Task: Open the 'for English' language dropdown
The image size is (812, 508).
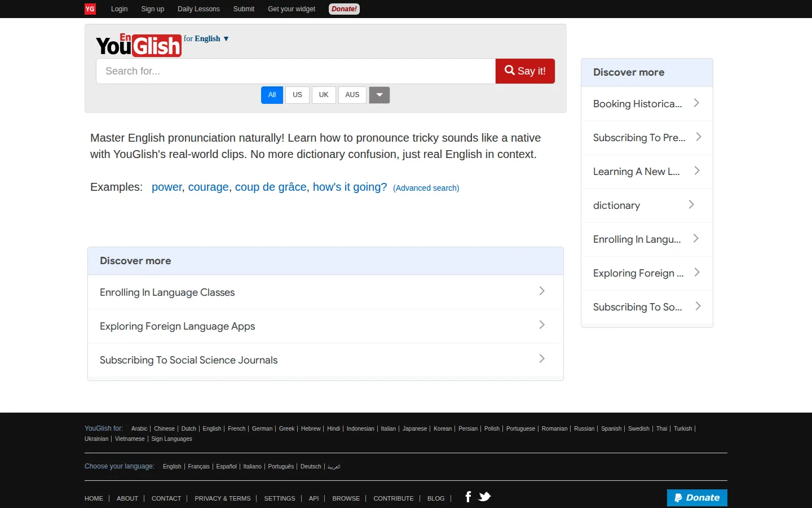Action: (206, 38)
